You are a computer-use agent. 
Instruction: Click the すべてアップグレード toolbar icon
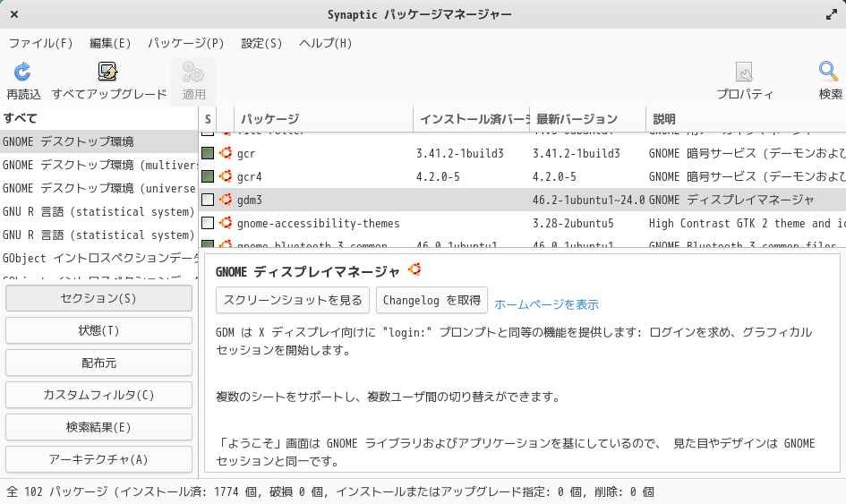108,73
